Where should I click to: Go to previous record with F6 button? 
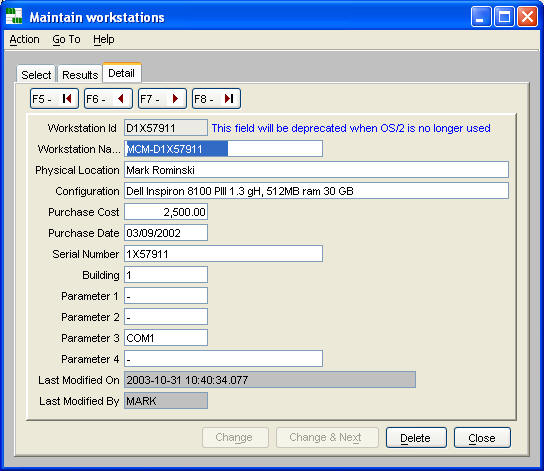(108, 99)
